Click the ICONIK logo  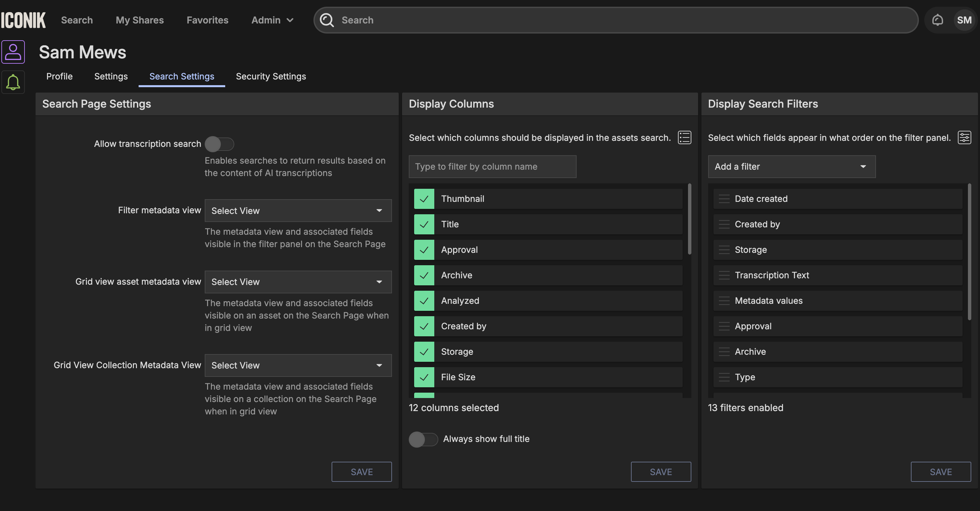click(x=23, y=20)
